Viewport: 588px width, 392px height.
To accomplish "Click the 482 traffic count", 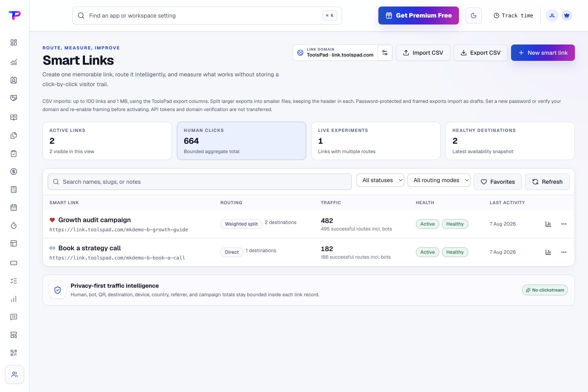I will [327, 220].
